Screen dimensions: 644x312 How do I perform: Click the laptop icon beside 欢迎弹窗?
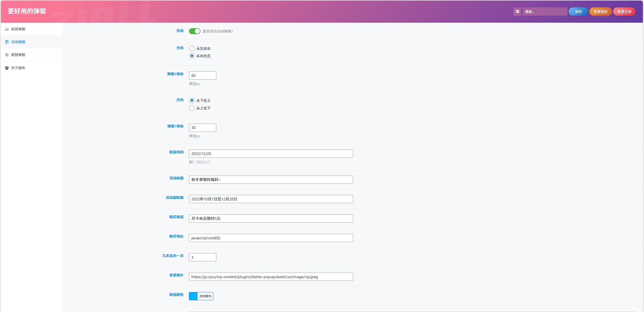tap(7, 29)
